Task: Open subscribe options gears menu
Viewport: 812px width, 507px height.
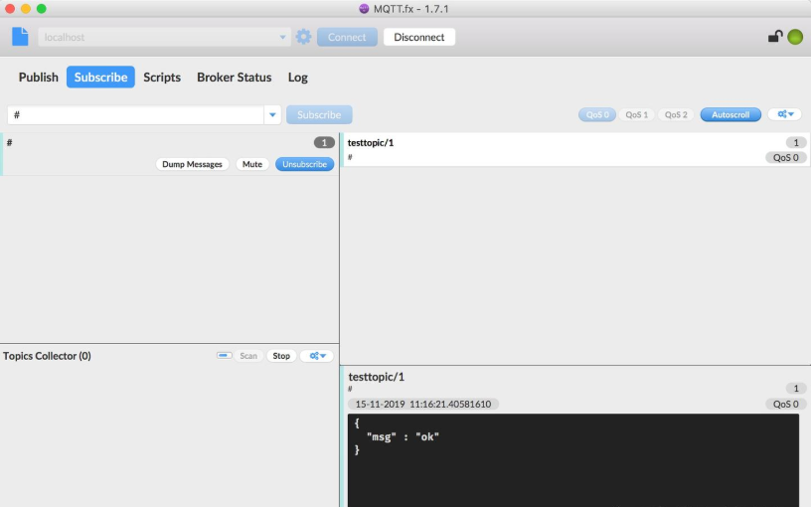Action: click(784, 114)
